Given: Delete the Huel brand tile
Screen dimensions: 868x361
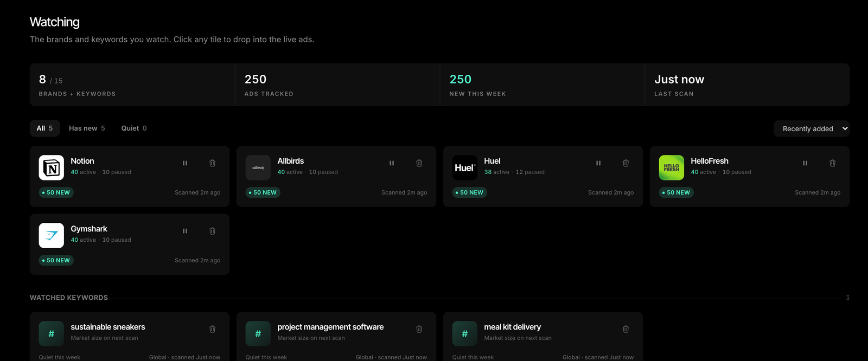Looking at the screenshot, I should tap(626, 163).
